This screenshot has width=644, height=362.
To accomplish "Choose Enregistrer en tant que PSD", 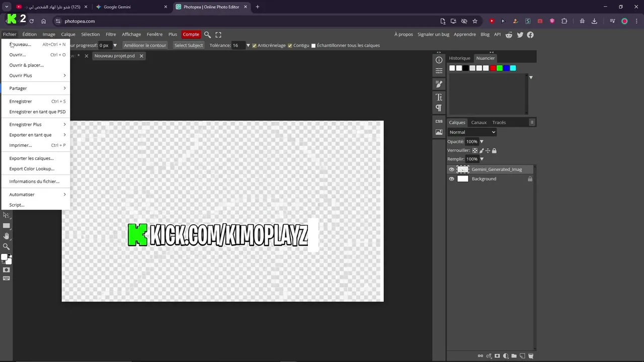I will tap(36, 112).
